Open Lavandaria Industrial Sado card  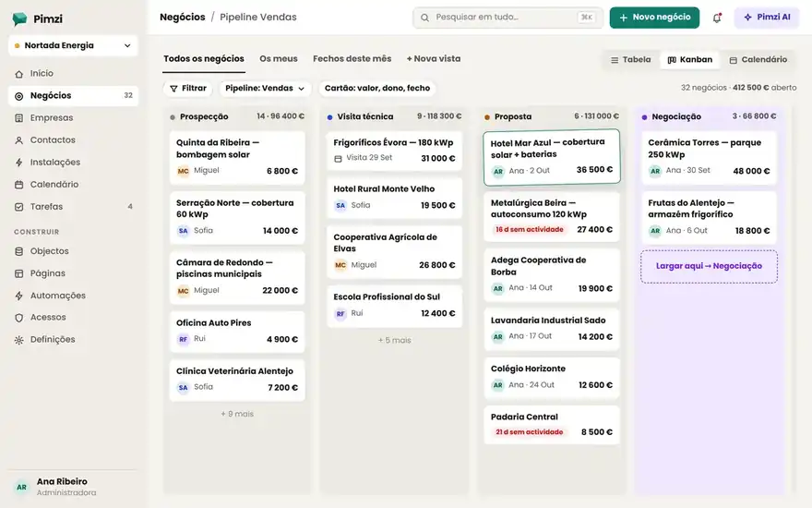click(x=552, y=329)
